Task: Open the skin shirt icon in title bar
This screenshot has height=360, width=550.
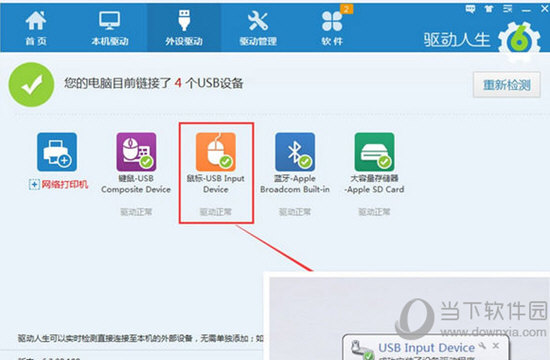Action: coord(489,9)
